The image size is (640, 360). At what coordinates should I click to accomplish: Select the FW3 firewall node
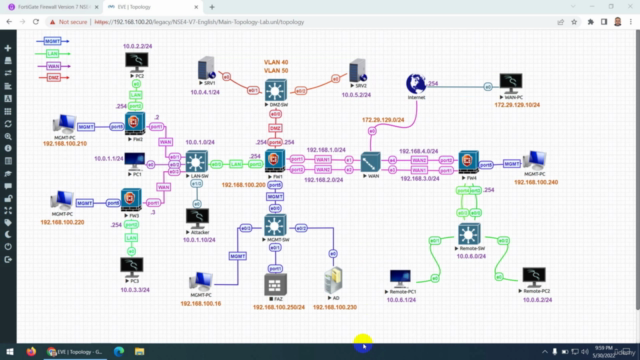coord(131,200)
